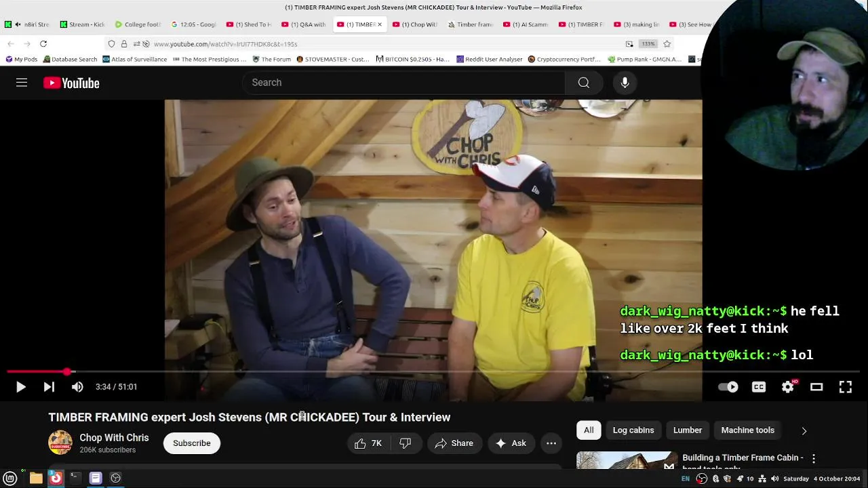Go to the YouTube home logo

(x=71, y=83)
